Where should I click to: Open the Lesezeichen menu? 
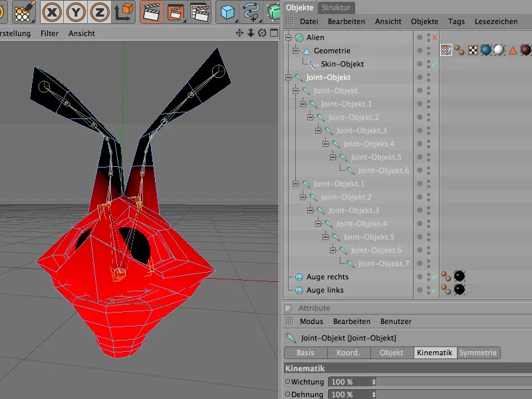pos(496,21)
